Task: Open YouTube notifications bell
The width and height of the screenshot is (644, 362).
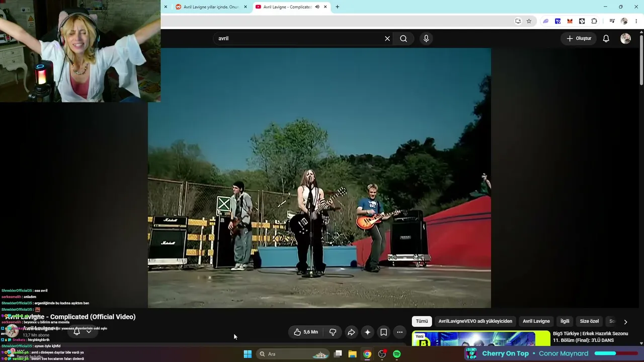Action: pyautogui.click(x=606, y=38)
